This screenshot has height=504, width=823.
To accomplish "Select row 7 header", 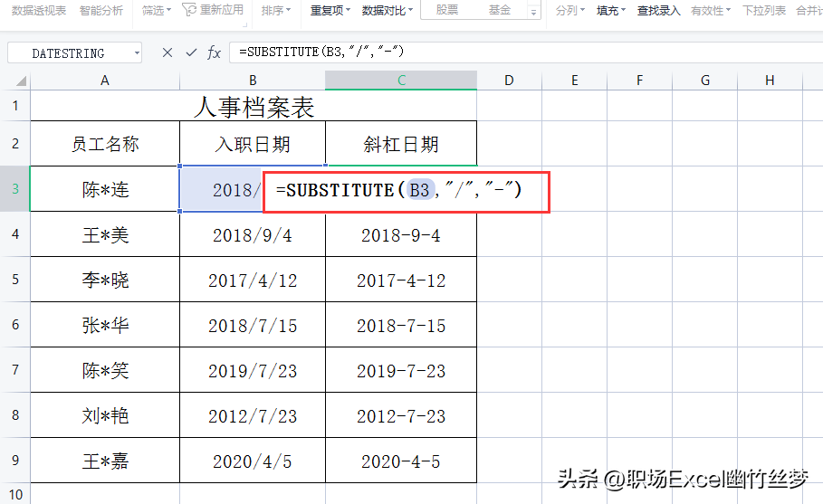I will [x=15, y=370].
